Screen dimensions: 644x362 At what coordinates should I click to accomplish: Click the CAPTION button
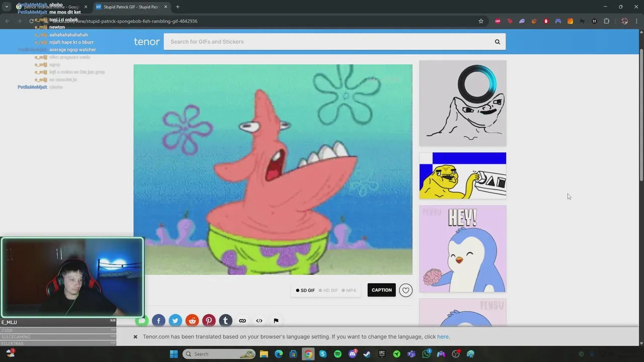(381, 290)
